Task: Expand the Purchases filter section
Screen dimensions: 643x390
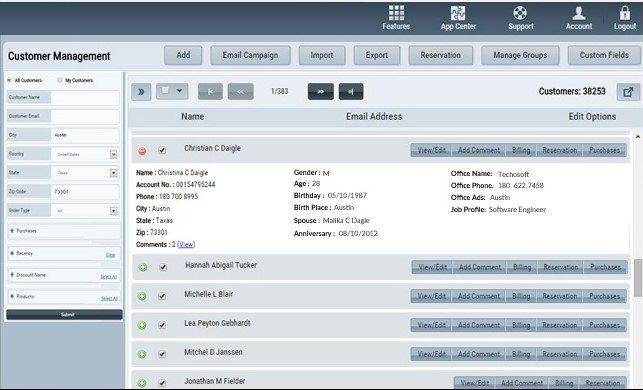Action: pos(12,231)
